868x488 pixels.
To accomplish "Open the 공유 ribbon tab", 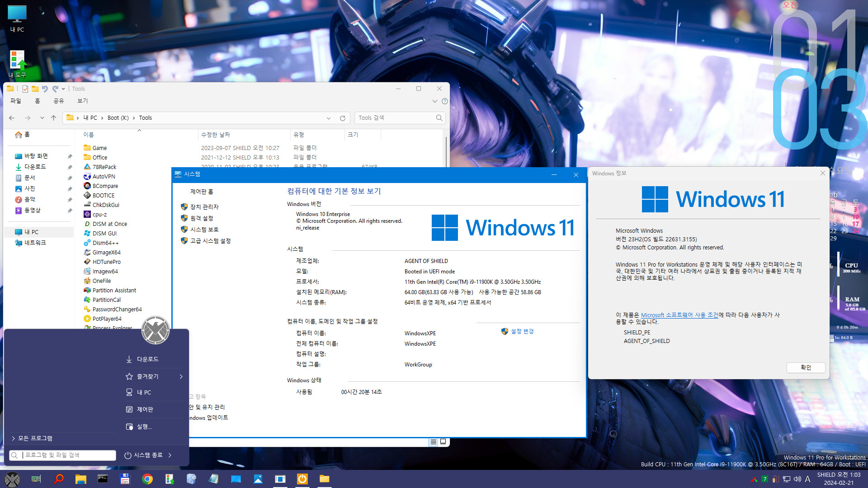I will click(x=59, y=101).
